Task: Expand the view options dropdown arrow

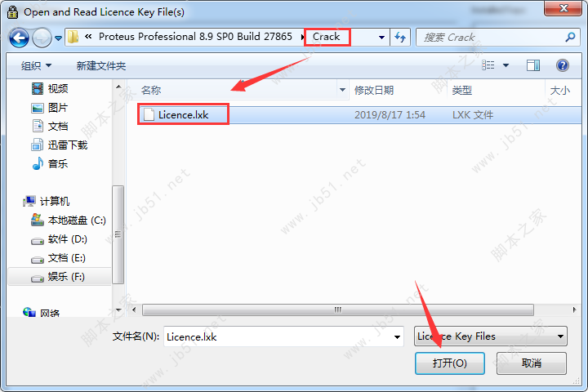Action: pyautogui.click(x=506, y=65)
